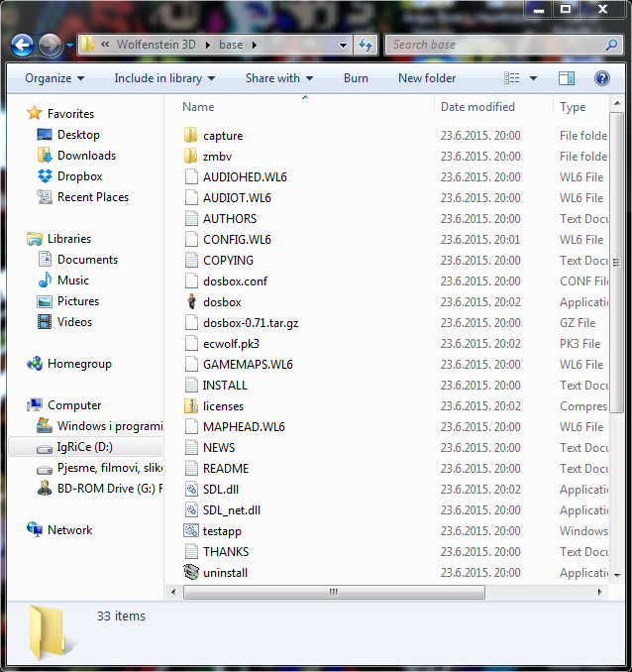632x672 pixels.
Task: Select Homegroup in the navigation pane
Action: [x=79, y=364]
